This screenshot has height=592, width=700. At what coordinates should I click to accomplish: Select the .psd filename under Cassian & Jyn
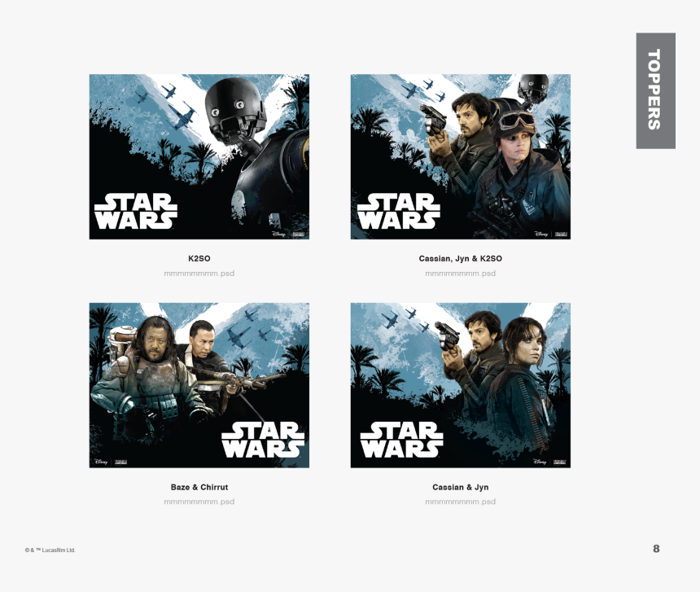[x=460, y=502]
